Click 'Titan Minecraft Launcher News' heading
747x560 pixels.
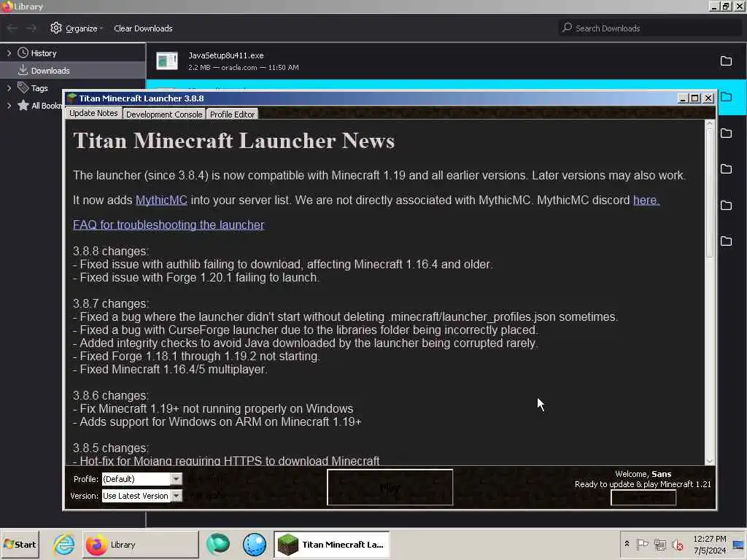coord(234,141)
